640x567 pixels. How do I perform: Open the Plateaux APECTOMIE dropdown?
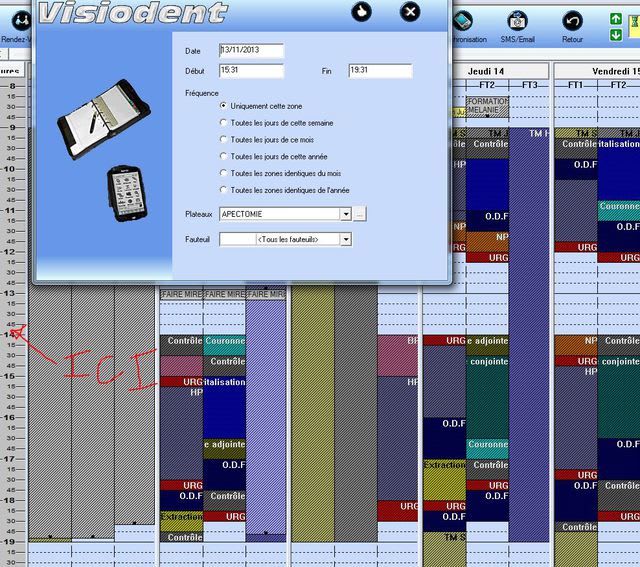click(x=345, y=214)
